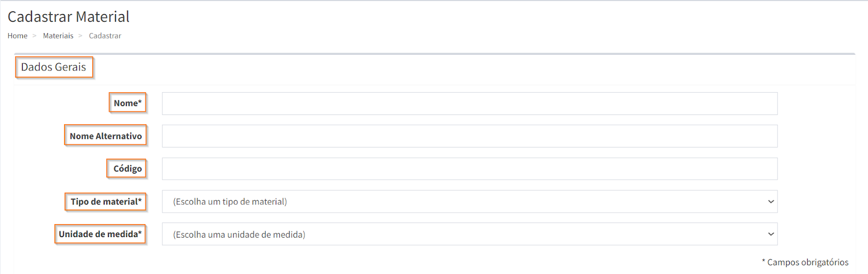
Task: Click the Nome* field label
Action: tap(127, 103)
